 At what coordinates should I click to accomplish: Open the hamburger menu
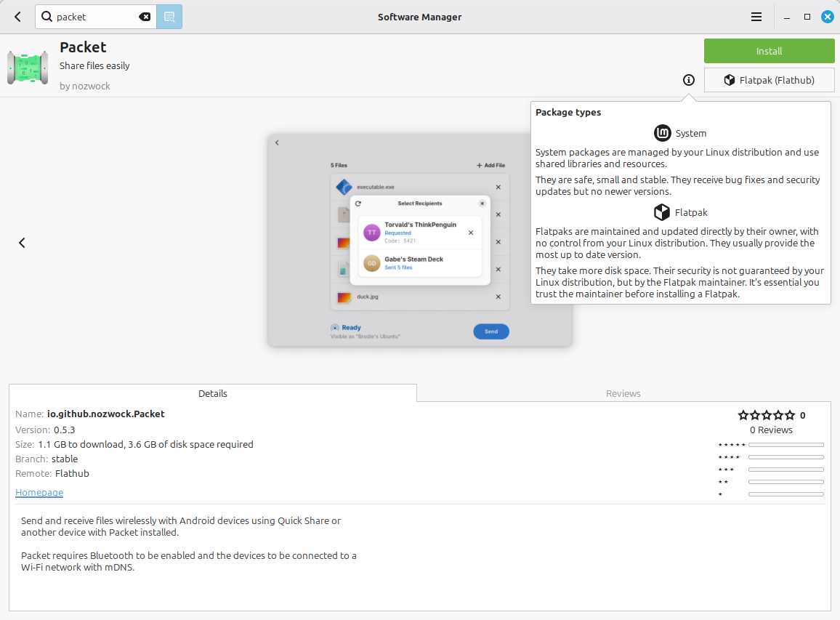[x=756, y=17]
